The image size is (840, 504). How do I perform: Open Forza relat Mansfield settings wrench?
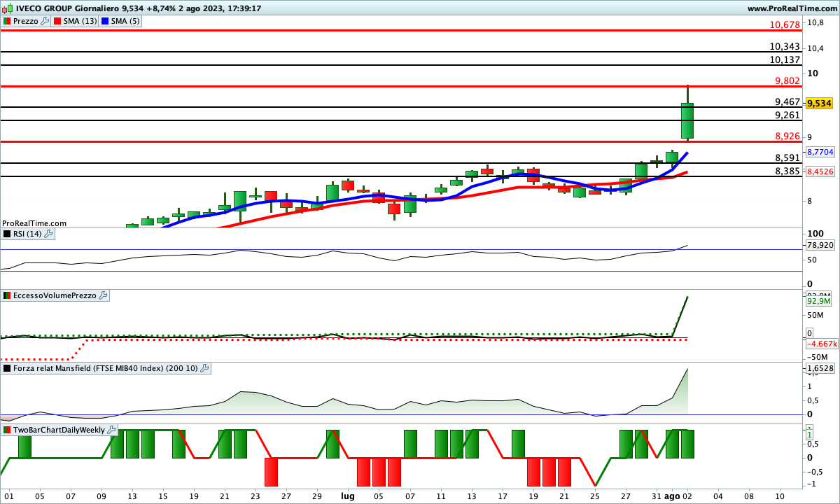[205, 367]
